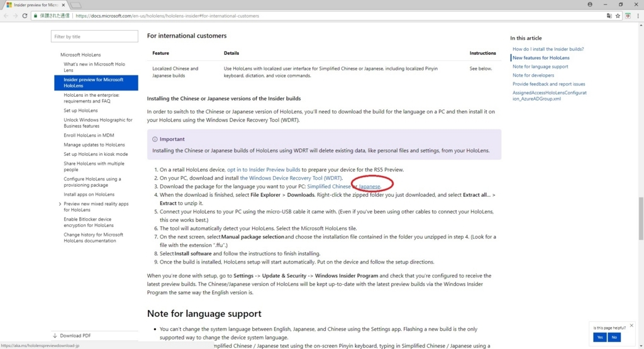Click the vertical scrollbar thumb
Viewport: 644px width, 349px height.
tap(641, 218)
